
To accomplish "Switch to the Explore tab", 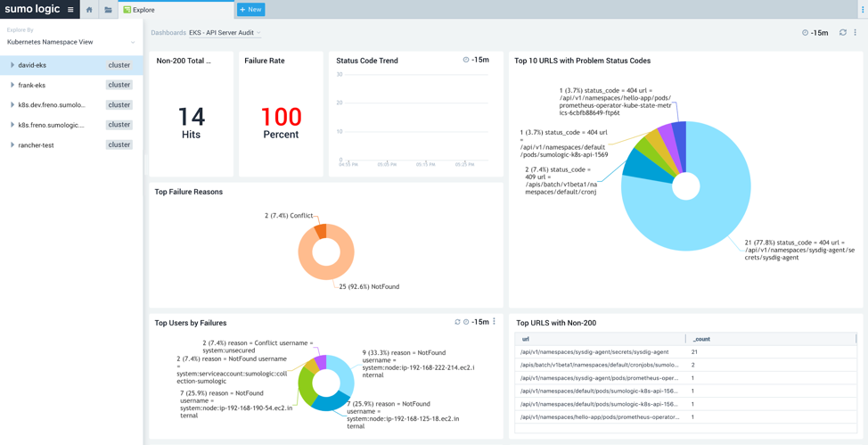I will tap(176, 10).
